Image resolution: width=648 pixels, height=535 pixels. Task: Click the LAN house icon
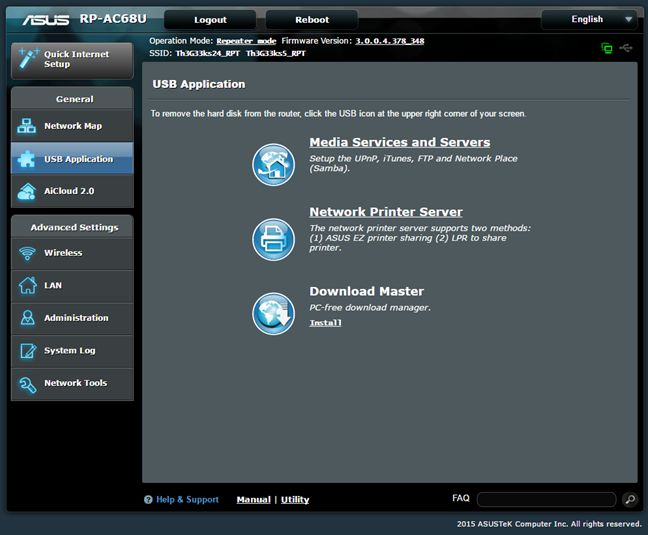[27, 285]
